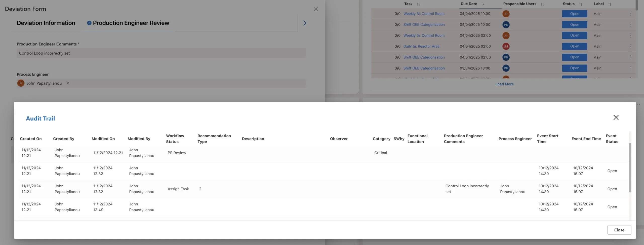Viewport: 644px width, 245px height.
Task: Open the Daily 5s Reactor Area task
Action: (421, 46)
